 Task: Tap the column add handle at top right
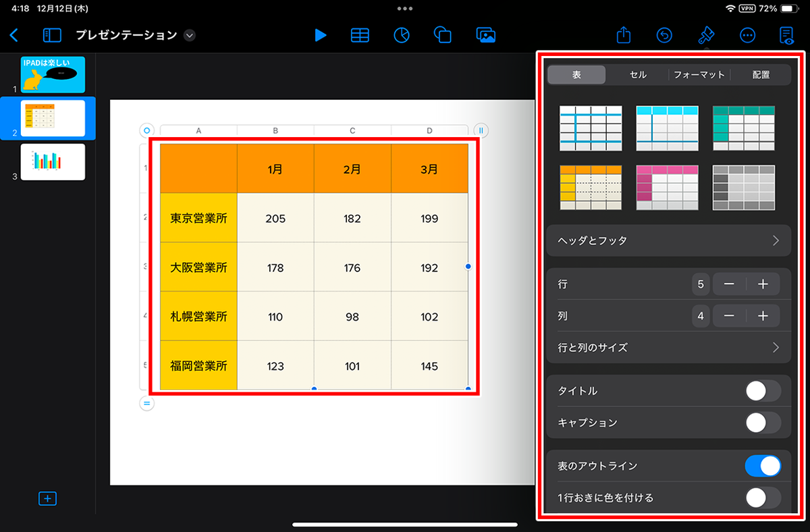(x=481, y=130)
